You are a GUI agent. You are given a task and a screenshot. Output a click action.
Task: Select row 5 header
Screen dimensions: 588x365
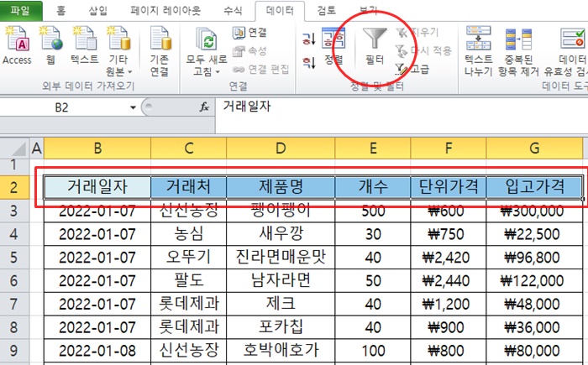click(x=14, y=258)
